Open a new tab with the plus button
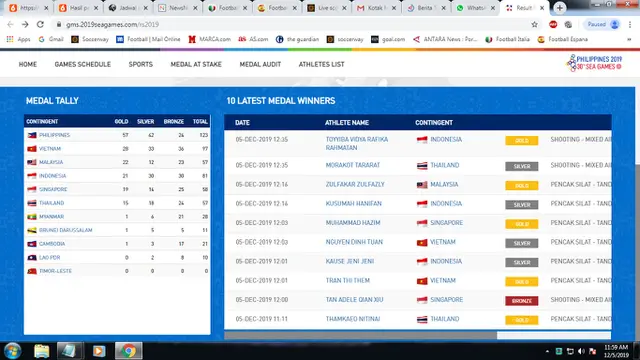 pyautogui.click(x=560, y=8)
